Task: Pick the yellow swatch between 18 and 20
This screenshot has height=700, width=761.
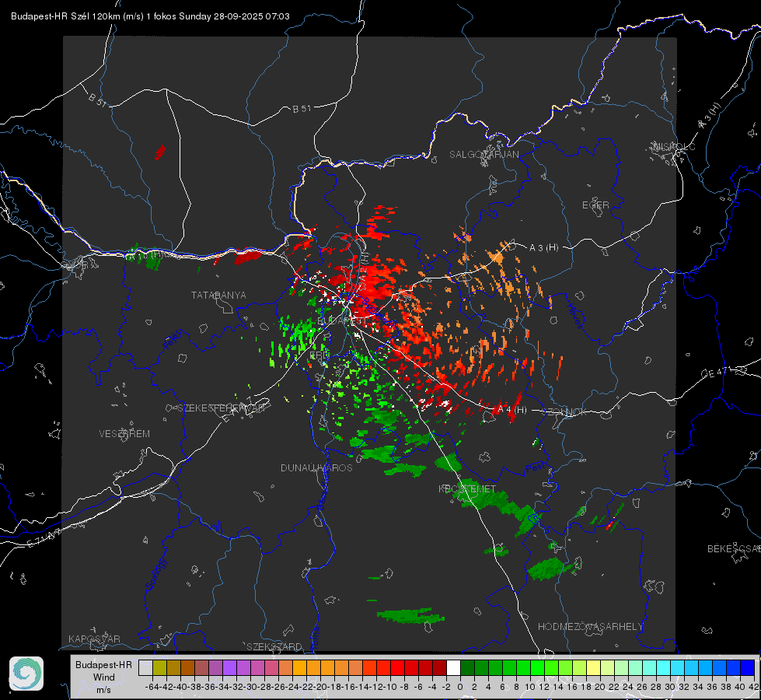Action: [x=593, y=667]
